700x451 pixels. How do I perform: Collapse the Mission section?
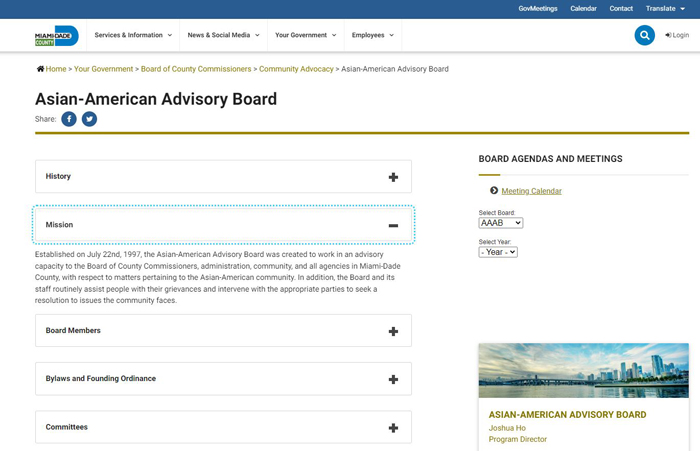223,225
